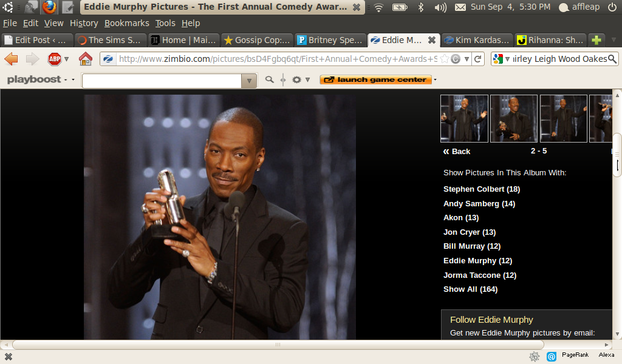Open the Edit menu
Screen dimensions: 622x364
[x=30, y=24]
